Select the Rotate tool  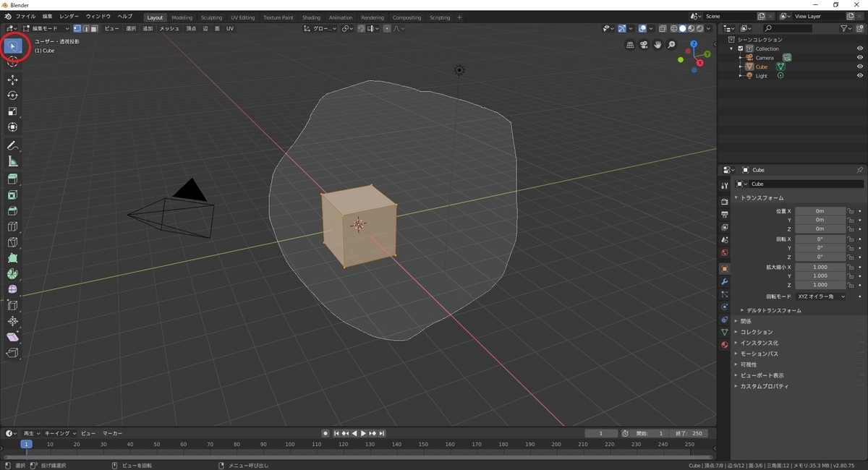pyautogui.click(x=12, y=95)
